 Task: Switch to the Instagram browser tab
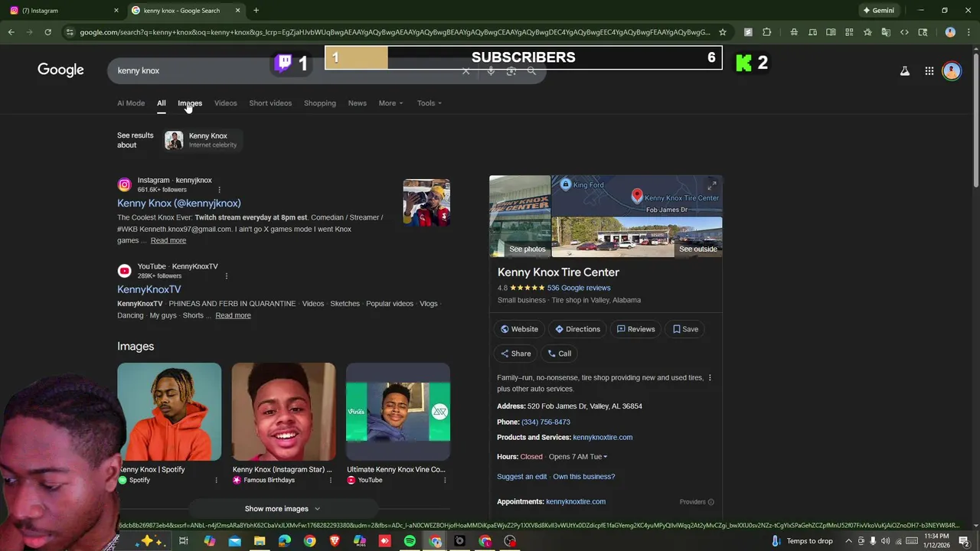64,10
